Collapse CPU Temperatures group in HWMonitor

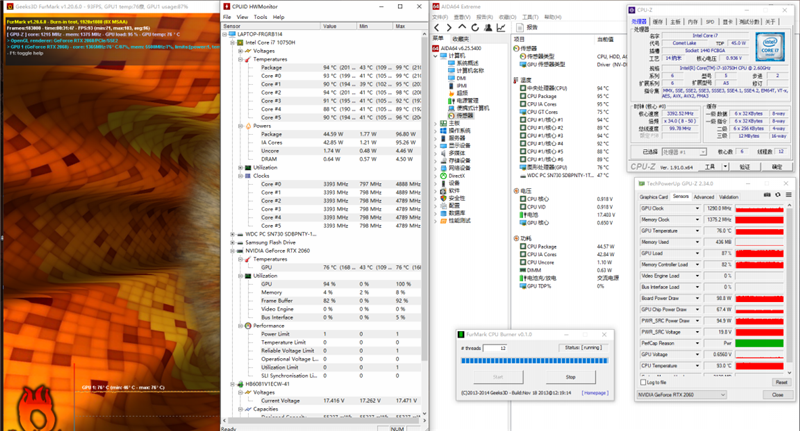point(240,59)
